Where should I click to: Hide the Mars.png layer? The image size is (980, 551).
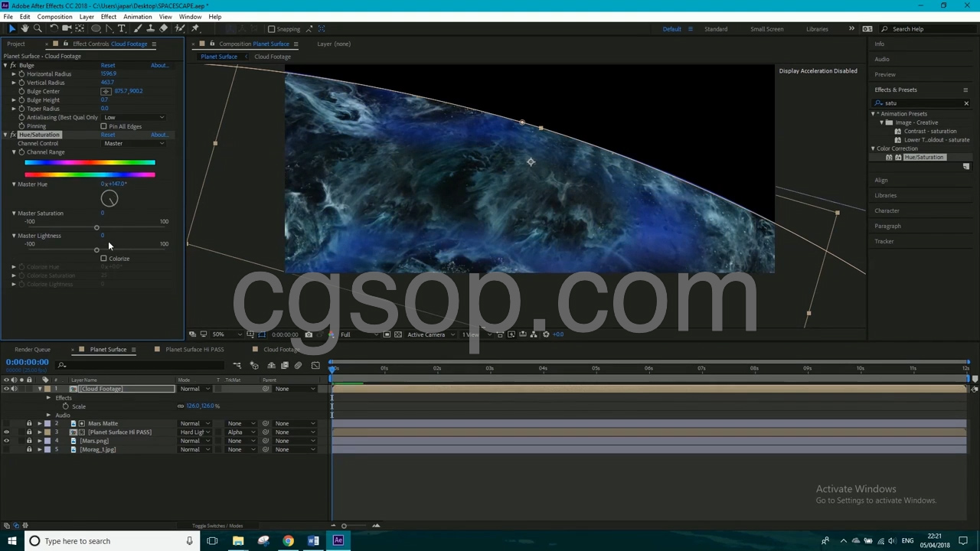tap(6, 441)
